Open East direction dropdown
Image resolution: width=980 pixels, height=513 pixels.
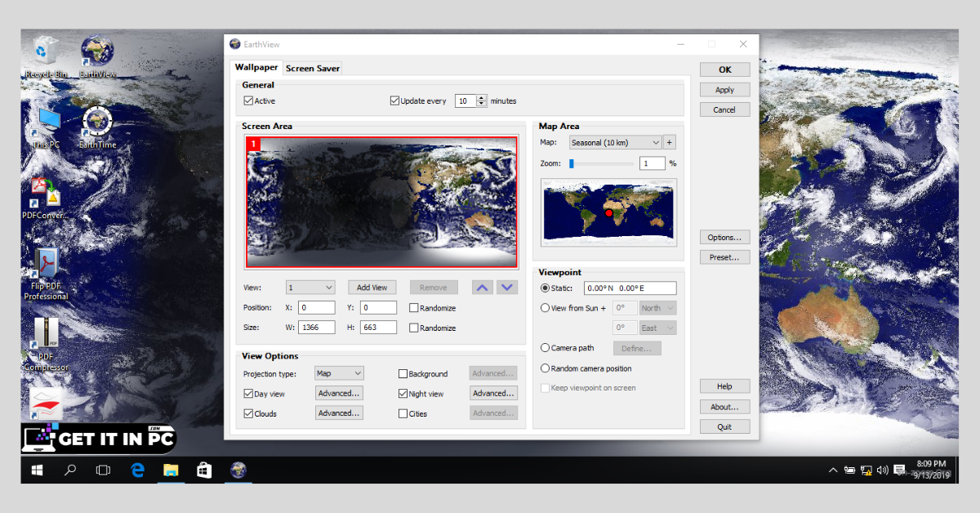click(x=657, y=328)
